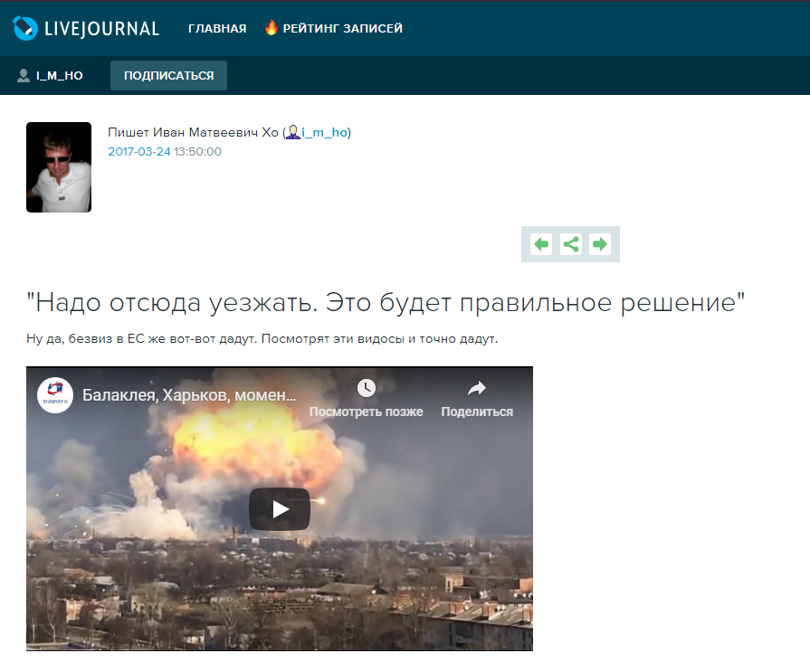
Task: Click the fire icon beside РЕЙТИНГ ЗАПИСЕЙ
Action: (271, 28)
